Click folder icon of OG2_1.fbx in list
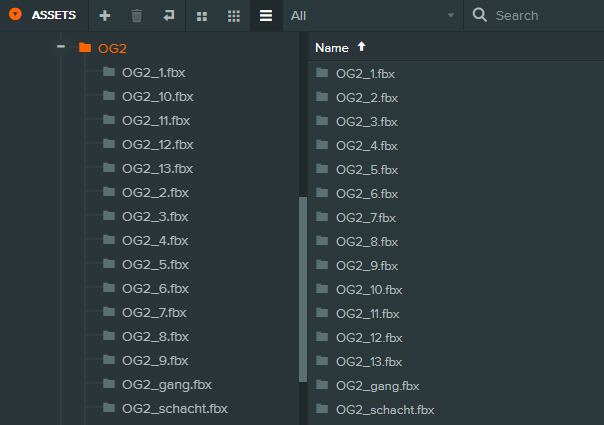 tap(322, 73)
